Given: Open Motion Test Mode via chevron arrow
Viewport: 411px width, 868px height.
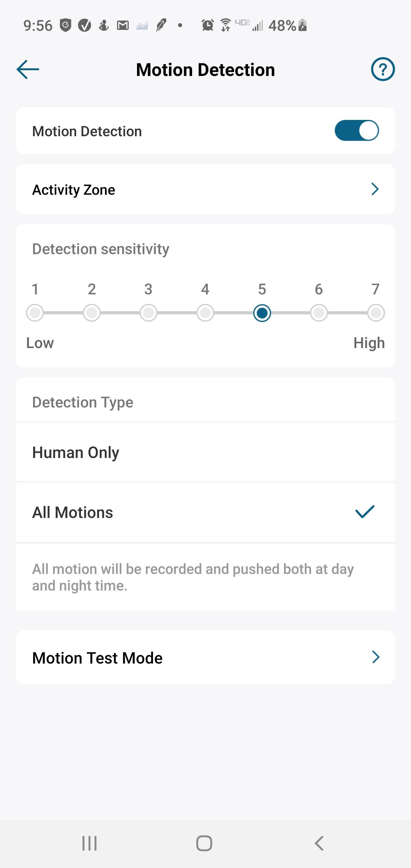Looking at the screenshot, I should (x=376, y=657).
